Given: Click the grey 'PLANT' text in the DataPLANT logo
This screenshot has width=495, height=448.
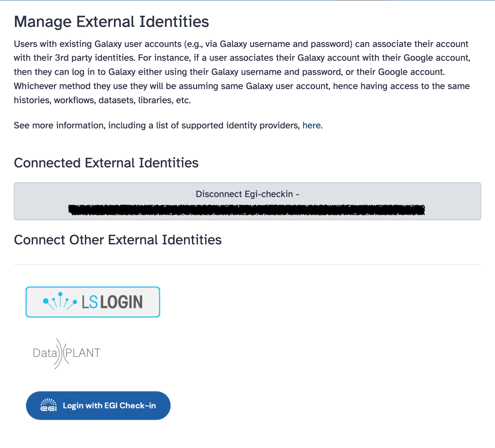Looking at the screenshot, I should (x=82, y=353).
